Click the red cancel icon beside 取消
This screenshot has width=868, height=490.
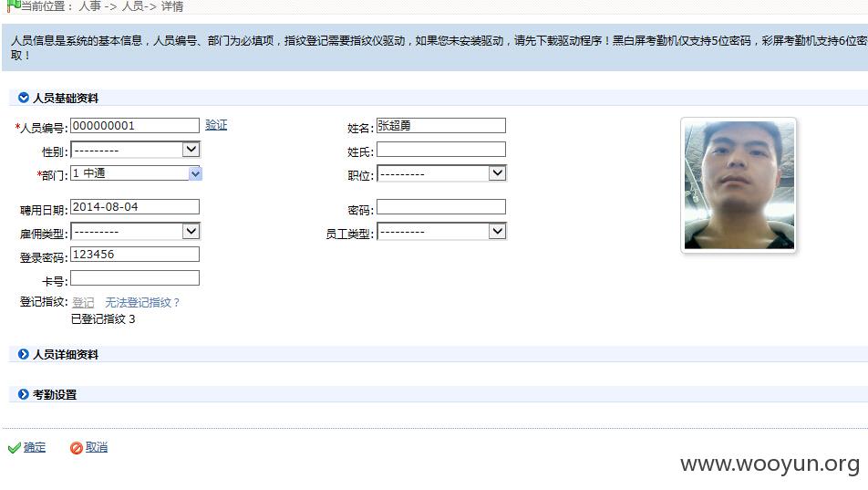click(x=77, y=448)
